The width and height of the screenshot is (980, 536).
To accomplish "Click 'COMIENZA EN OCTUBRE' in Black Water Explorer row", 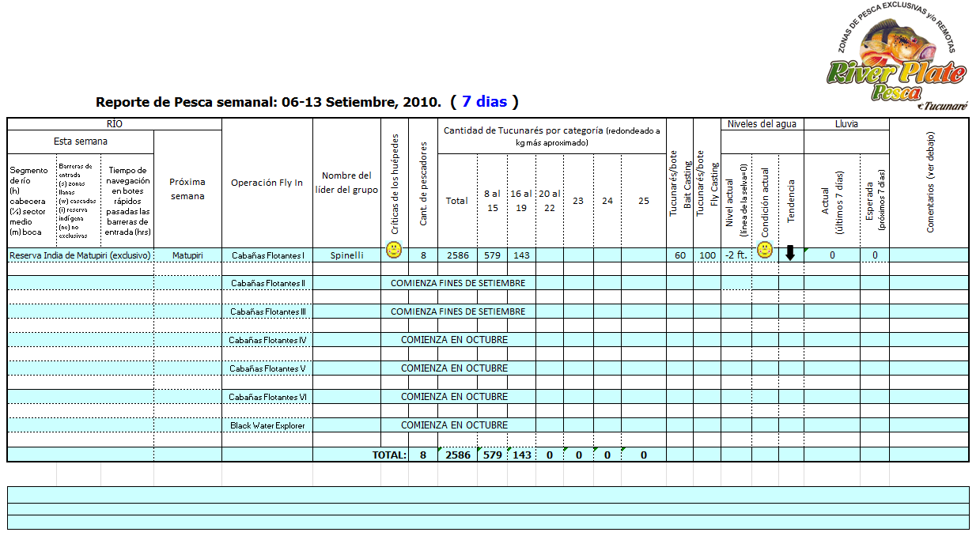I will pos(455,425).
